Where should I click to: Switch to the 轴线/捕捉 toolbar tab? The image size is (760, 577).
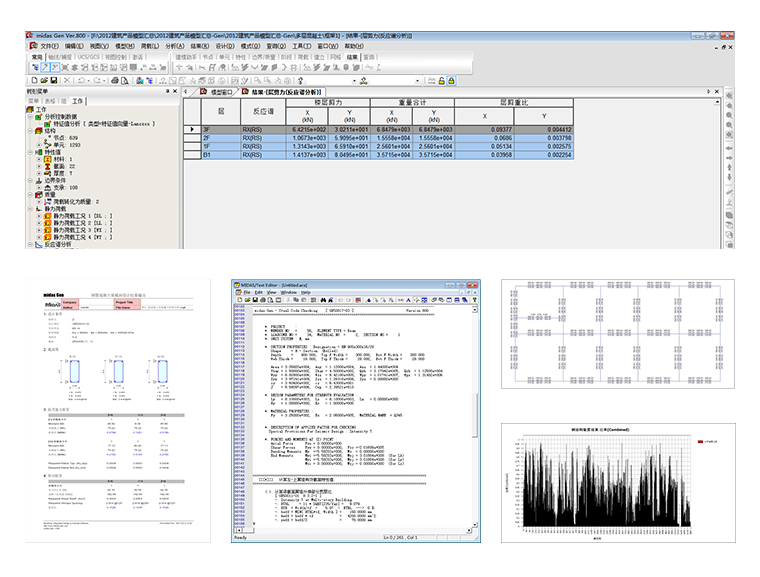click(x=60, y=57)
